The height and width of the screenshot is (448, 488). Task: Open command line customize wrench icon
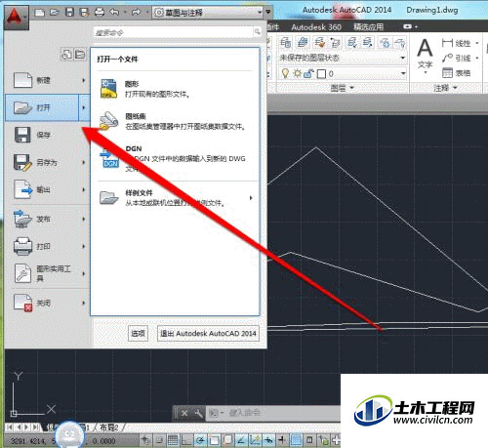[x=198, y=413]
